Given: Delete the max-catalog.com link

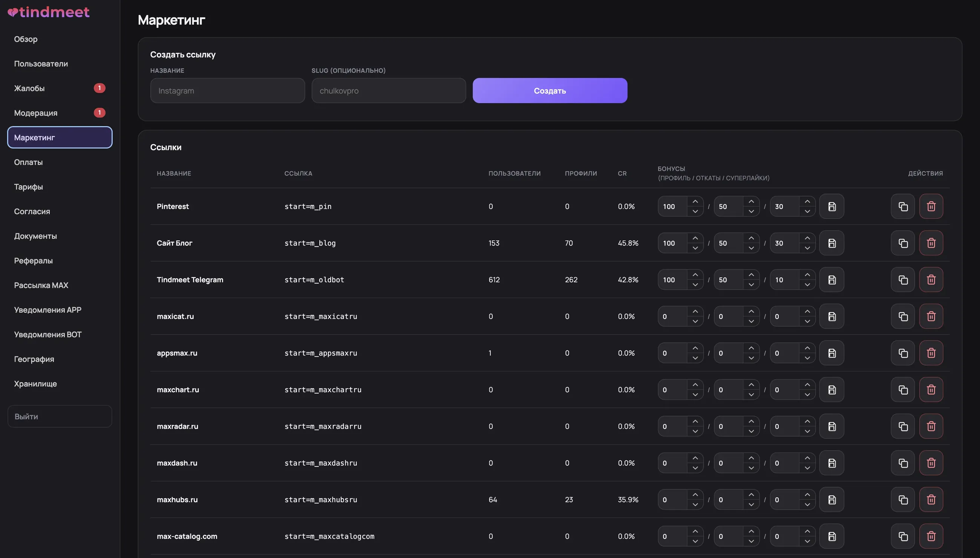Looking at the screenshot, I should [931, 536].
